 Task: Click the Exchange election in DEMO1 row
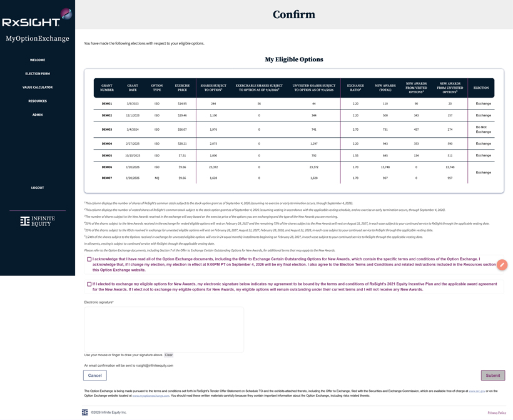click(x=483, y=104)
